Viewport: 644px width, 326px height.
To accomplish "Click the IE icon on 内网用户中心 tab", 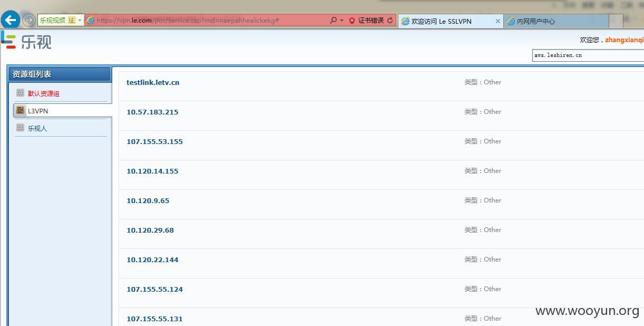I will tap(511, 21).
